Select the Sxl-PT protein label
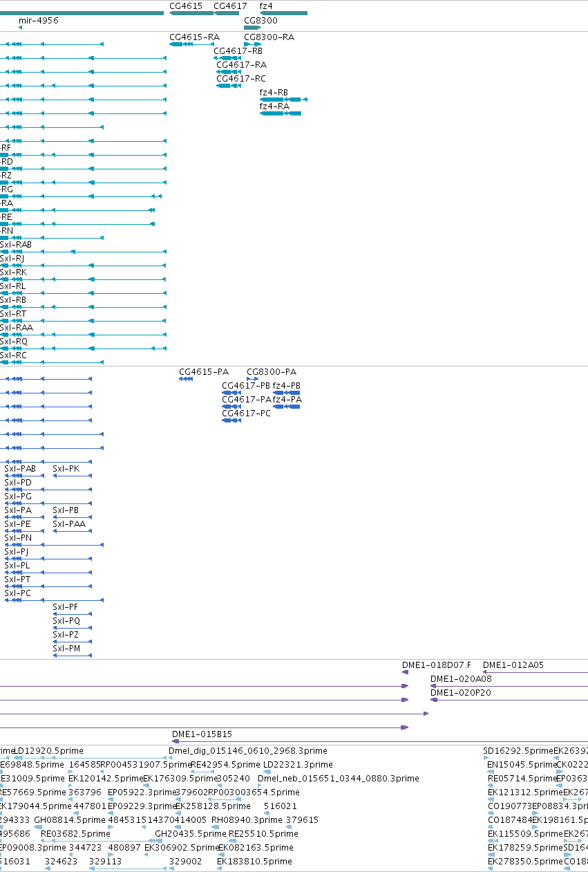The height and width of the screenshot is (872, 588). pos(17,579)
